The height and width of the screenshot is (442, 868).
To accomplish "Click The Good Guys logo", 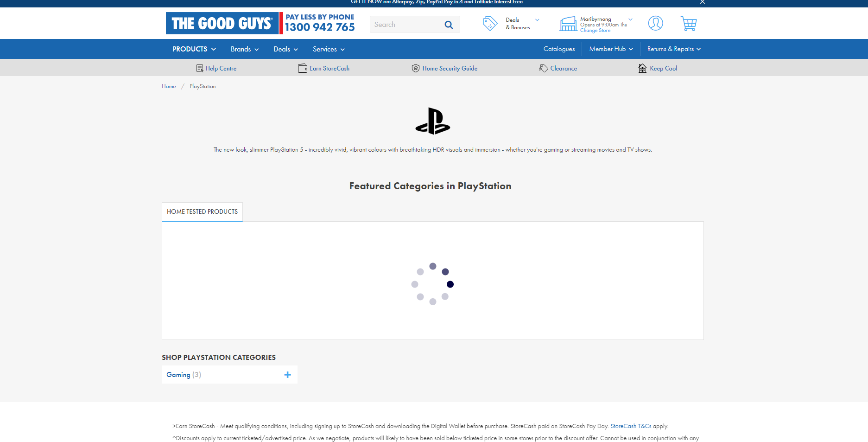I will click(x=222, y=23).
